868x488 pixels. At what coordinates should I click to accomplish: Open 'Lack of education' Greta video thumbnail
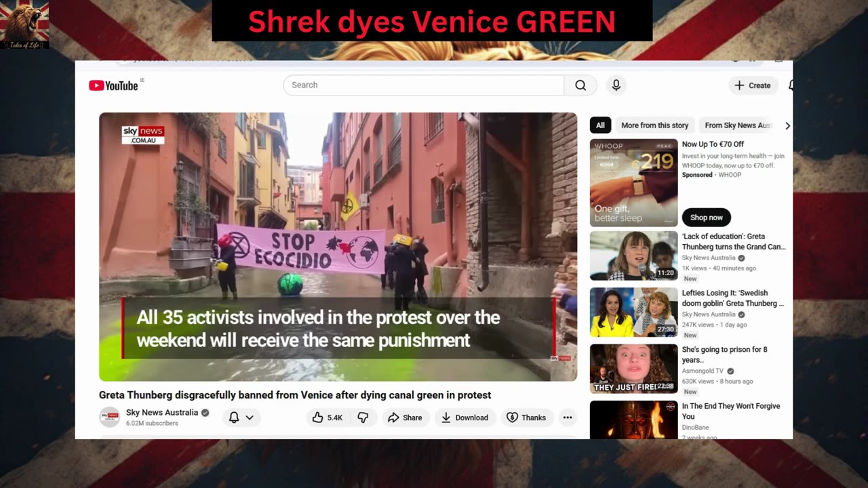tap(634, 256)
